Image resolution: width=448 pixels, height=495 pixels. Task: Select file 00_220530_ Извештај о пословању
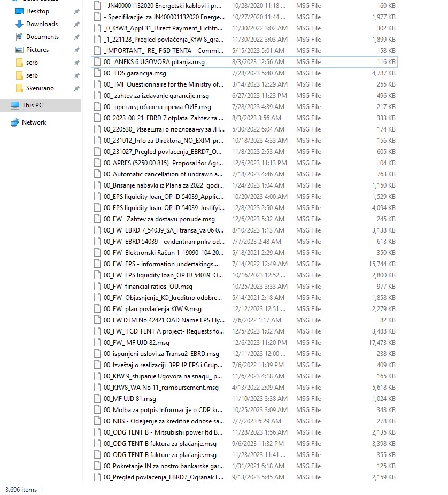click(x=164, y=129)
